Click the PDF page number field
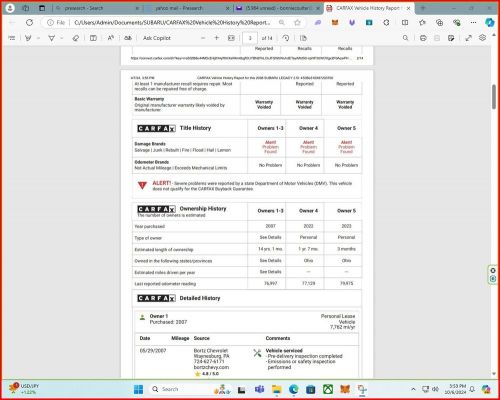Image resolution: width=500 pixels, height=400 pixels. (250, 38)
